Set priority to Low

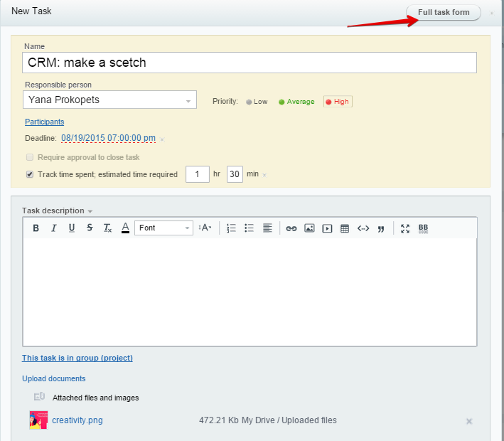pos(257,102)
